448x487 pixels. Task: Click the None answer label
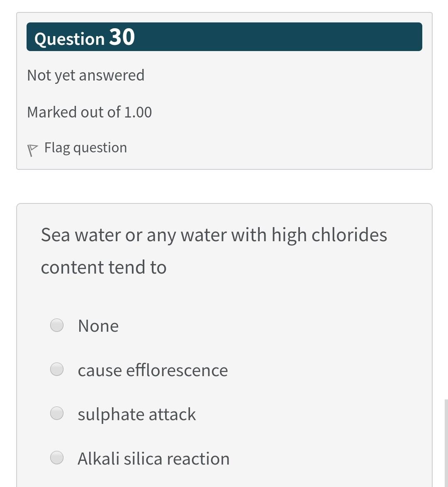pyautogui.click(x=98, y=326)
